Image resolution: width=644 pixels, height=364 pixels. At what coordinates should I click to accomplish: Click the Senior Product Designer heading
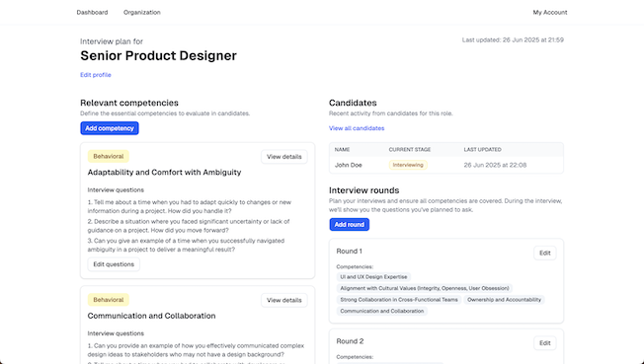point(159,56)
